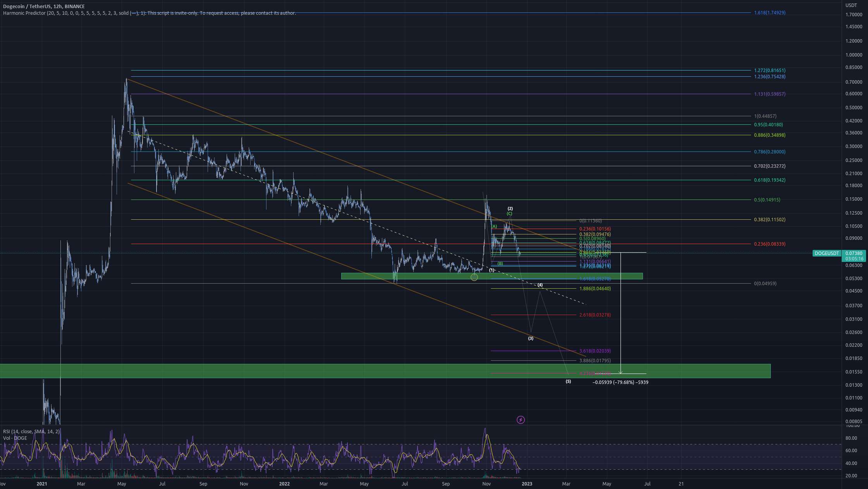This screenshot has height=489, width=868.
Task: Select the 0.702(0.23272) Fibonacci label
Action: click(770, 166)
